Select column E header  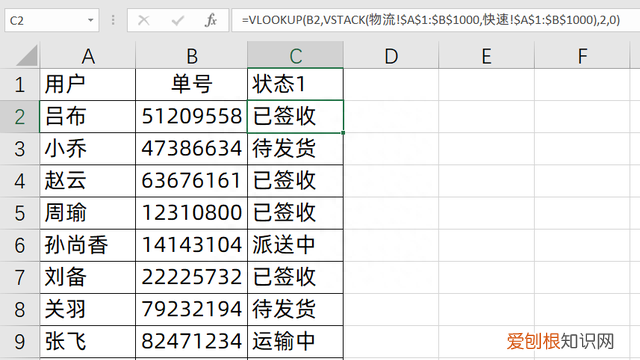[x=487, y=55]
